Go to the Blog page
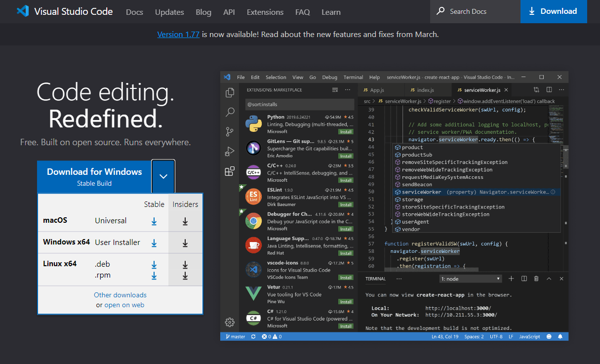This screenshot has width=600, height=364. click(x=203, y=12)
